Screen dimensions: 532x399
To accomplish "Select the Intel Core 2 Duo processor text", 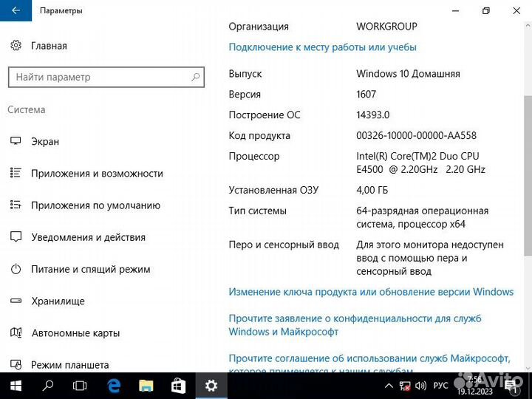I will click(420, 163).
